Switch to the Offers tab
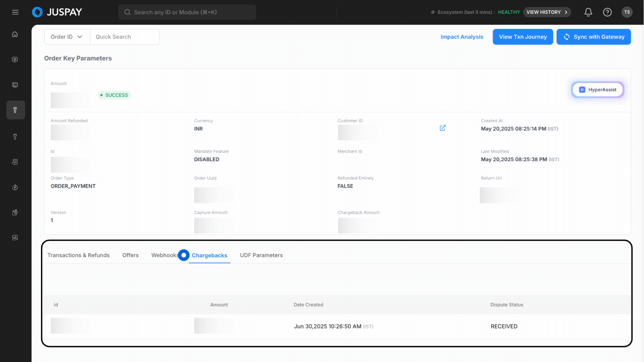The image size is (644, 362). point(130,255)
